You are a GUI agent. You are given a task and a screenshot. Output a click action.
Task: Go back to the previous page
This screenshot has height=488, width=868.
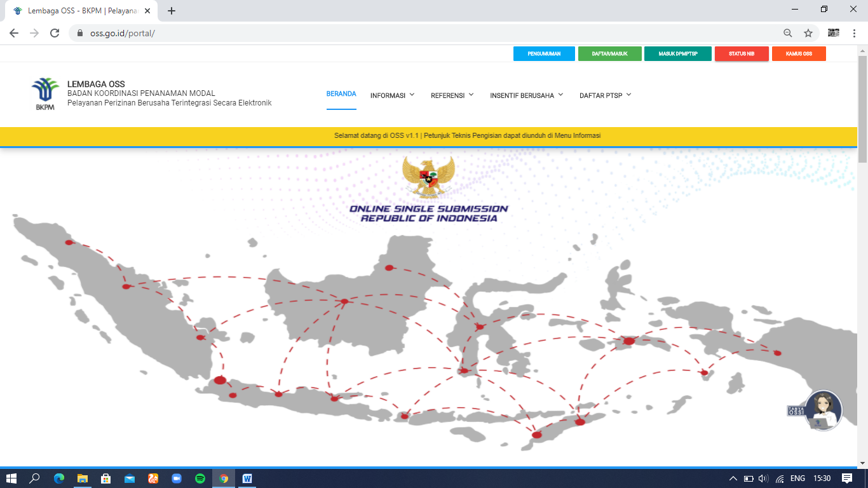[x=13, y=33]
